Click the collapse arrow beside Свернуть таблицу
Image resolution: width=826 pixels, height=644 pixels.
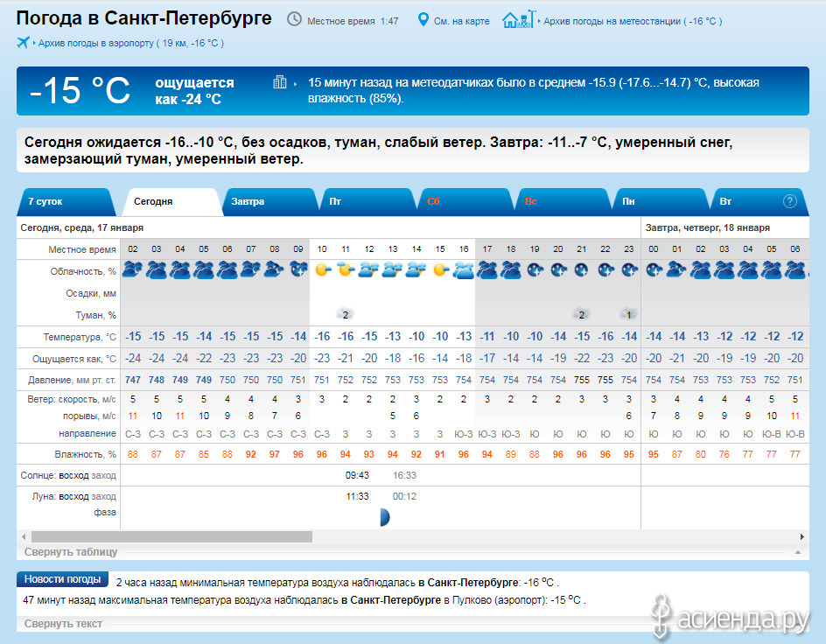[798, 552]
